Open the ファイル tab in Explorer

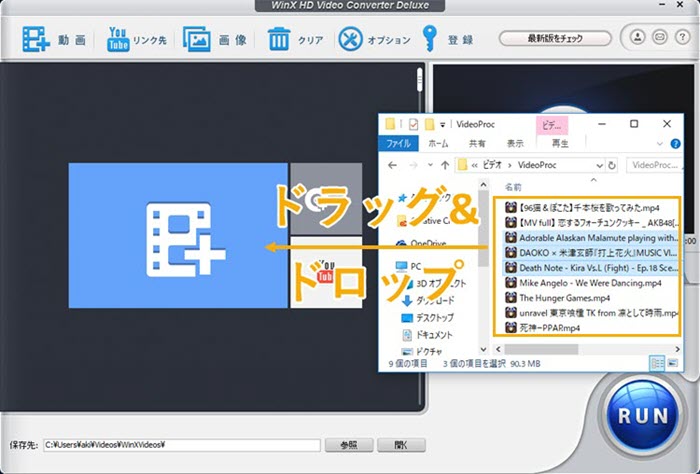point(398,143)
